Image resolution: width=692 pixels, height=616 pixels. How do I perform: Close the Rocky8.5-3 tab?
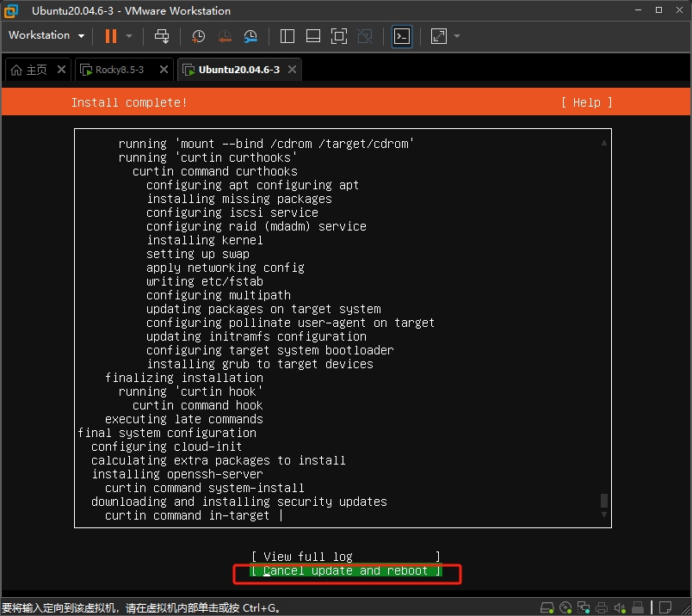pos(164,70)
